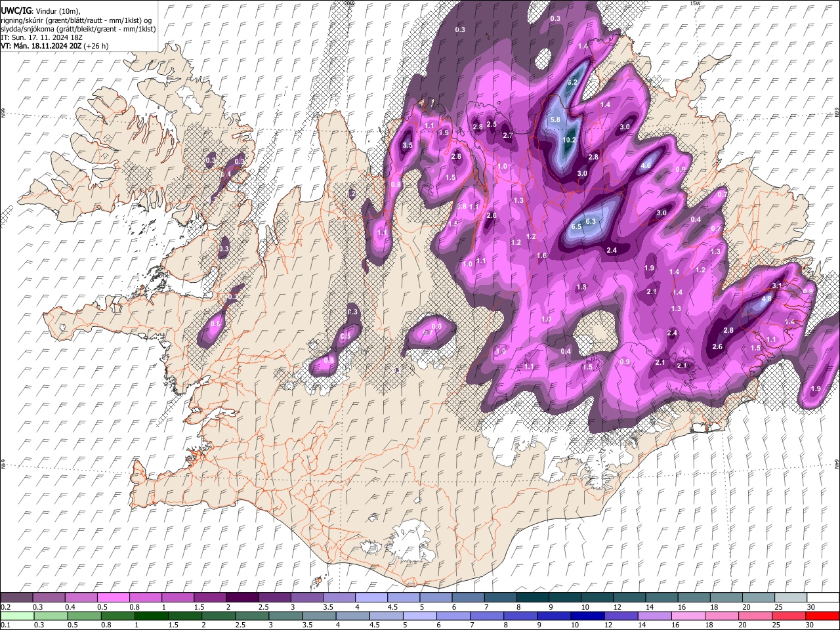Click the 3–3.5 violet swatch on the upper scale
840x630 pixels.
[x=306, y=598]
